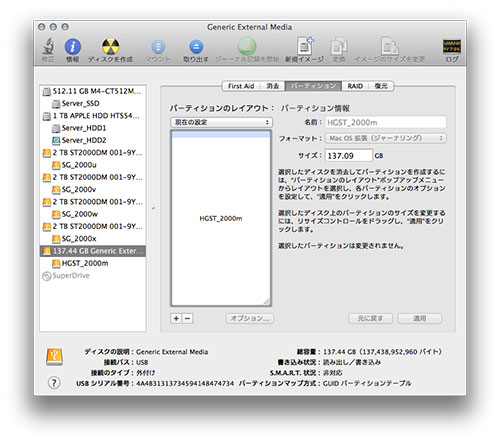The width and height of the screenshot is (500, 442).
Task: Switch to the Erase tab
Action: click(x=272, y=86)
